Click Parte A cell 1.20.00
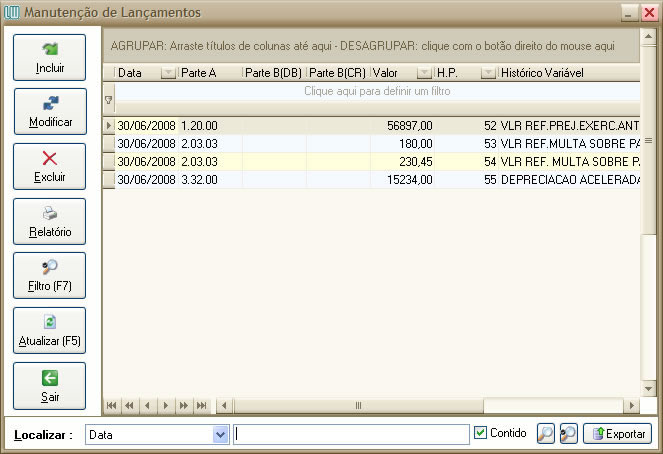This screenshot has width=663, height=454. 210,126
